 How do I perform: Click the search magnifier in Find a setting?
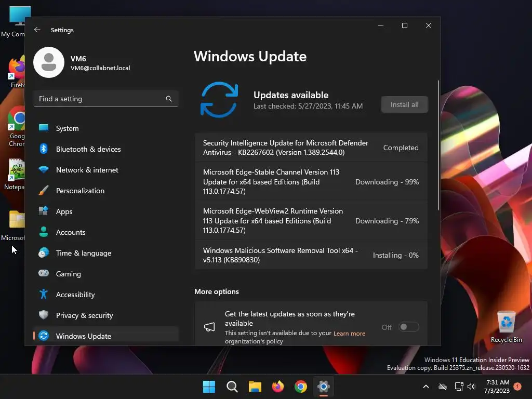tap(169, 99)
